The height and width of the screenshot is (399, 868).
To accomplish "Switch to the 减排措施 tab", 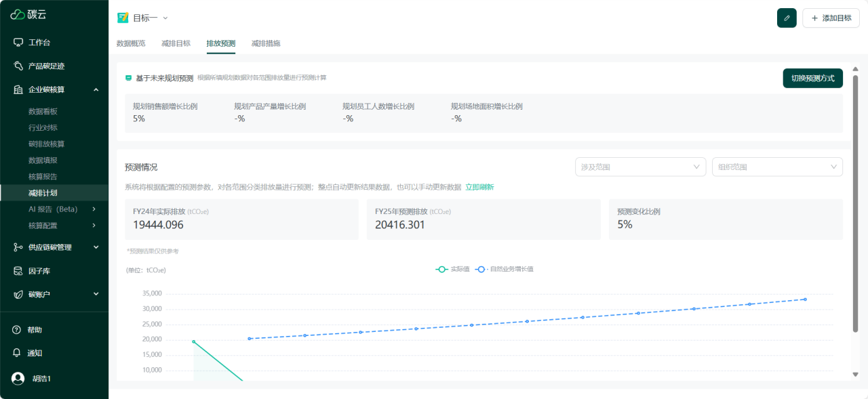I will 266,43.
